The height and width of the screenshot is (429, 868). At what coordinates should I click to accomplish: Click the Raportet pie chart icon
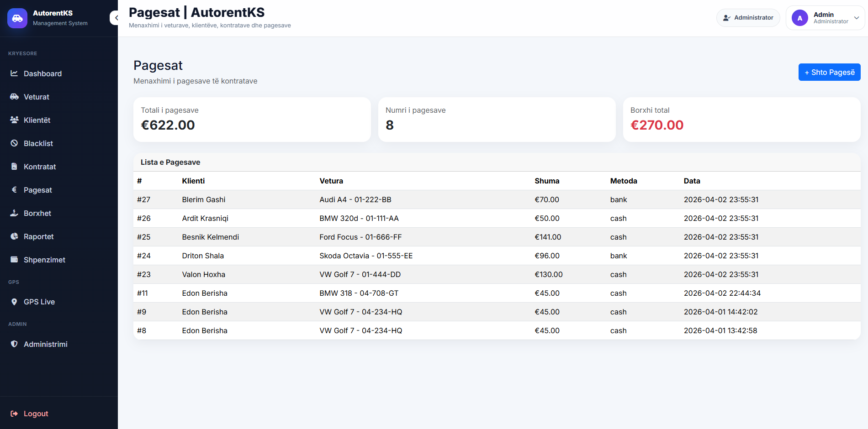pyautogui.click(x=14, y=236)
